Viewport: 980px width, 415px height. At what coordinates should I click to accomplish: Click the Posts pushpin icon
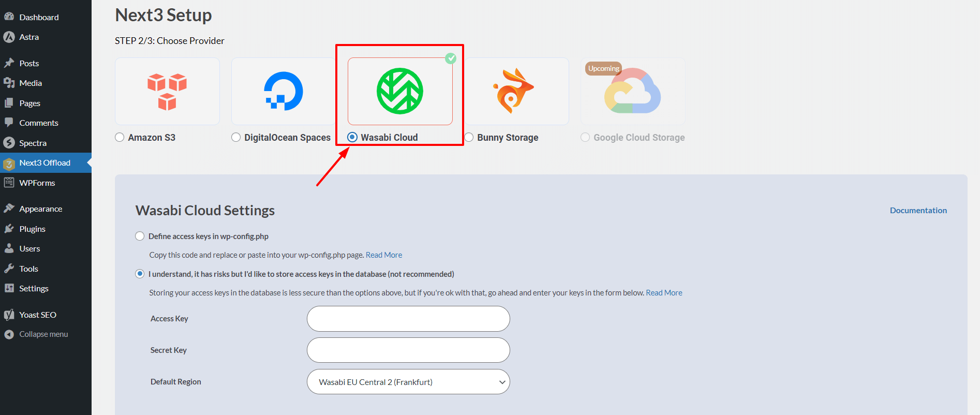coord(9,63)
